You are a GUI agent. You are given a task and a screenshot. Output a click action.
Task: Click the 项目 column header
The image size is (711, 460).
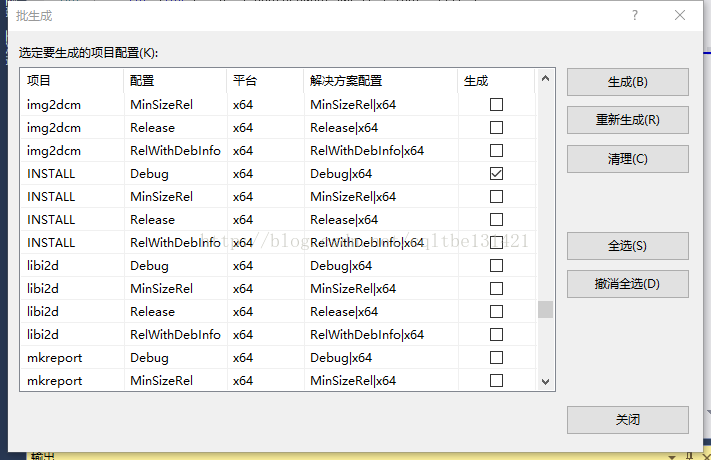[72, 81]
